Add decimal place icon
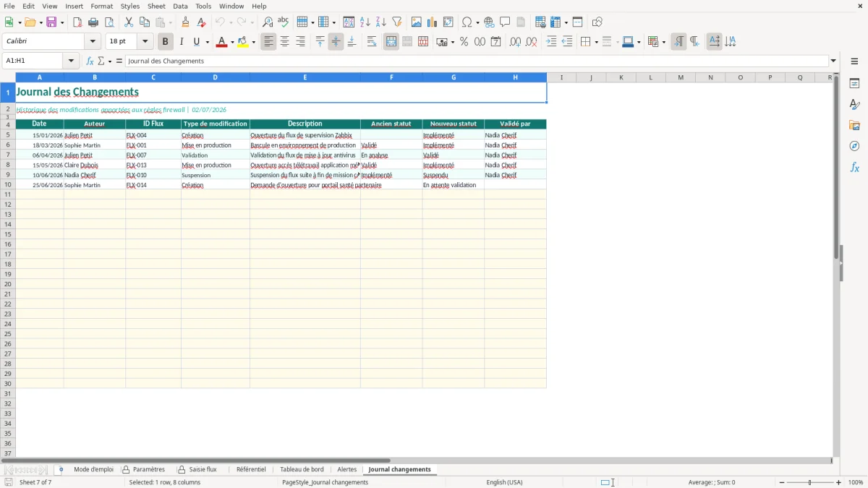Image resolution: width=868 pixels, height=488 pixels. coord(515,42)
